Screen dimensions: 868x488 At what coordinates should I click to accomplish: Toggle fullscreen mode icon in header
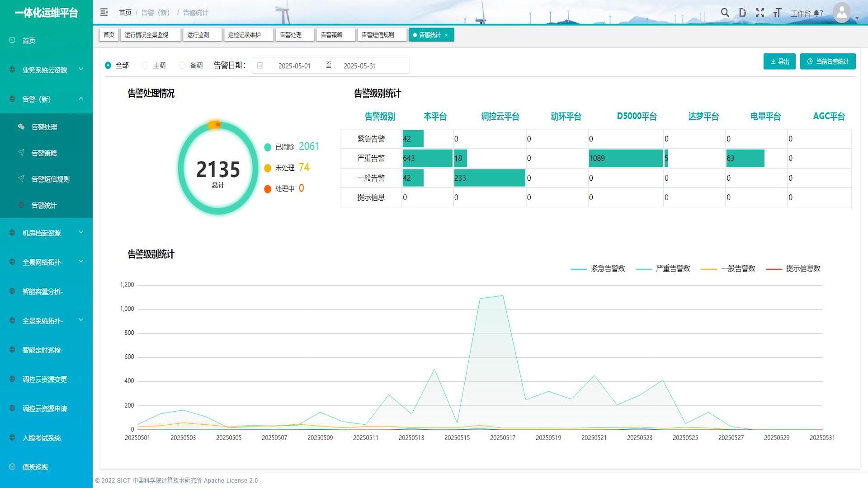760,13
